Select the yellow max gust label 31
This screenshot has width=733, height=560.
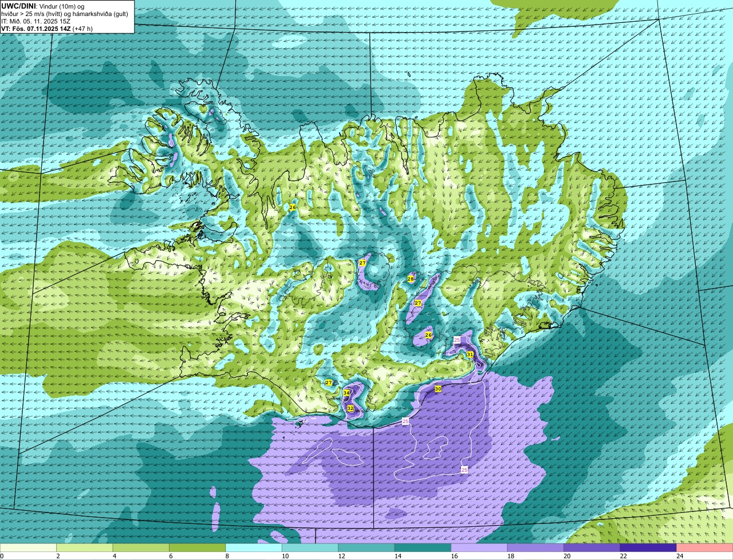470,354
